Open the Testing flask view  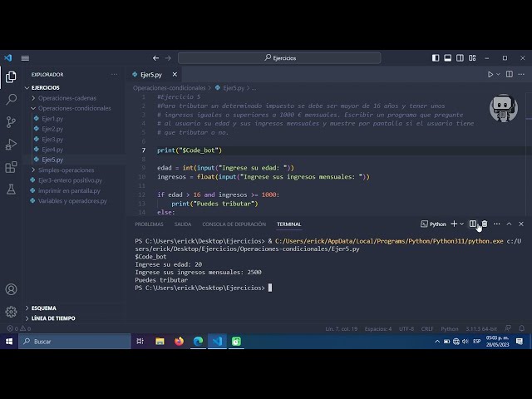pyautogui.click(x=11, y=190)
